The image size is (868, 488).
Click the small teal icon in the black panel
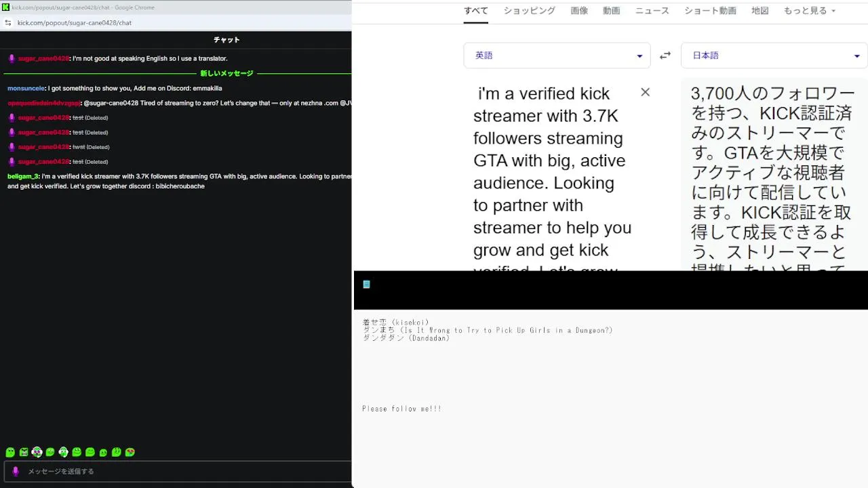[x=367, y=285]
